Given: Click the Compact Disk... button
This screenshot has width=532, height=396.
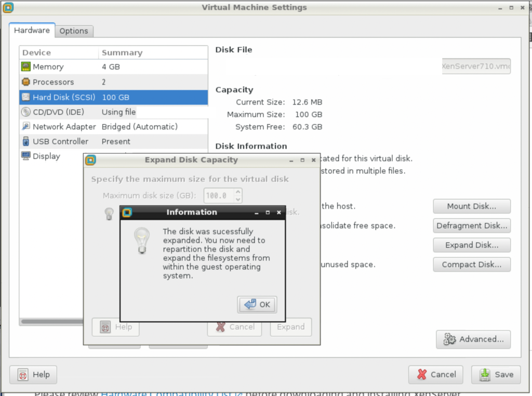Looking at the screenshot, I should click(472, 265).
